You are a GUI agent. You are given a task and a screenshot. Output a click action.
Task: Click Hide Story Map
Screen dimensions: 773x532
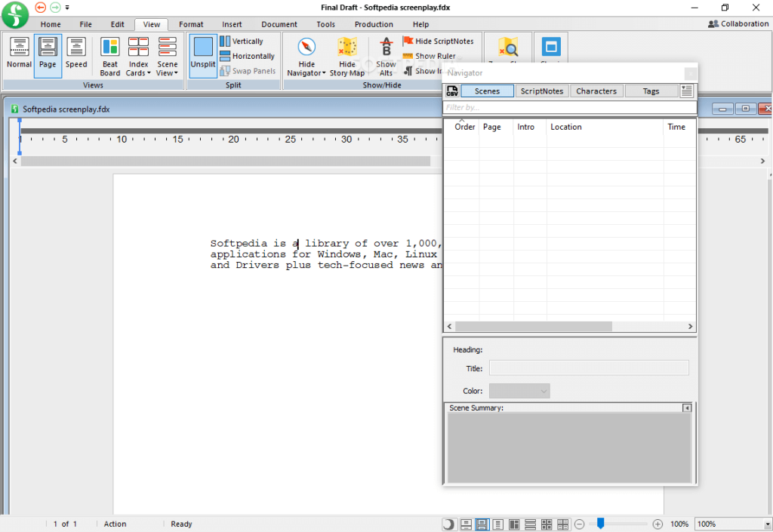click(347, 57)
